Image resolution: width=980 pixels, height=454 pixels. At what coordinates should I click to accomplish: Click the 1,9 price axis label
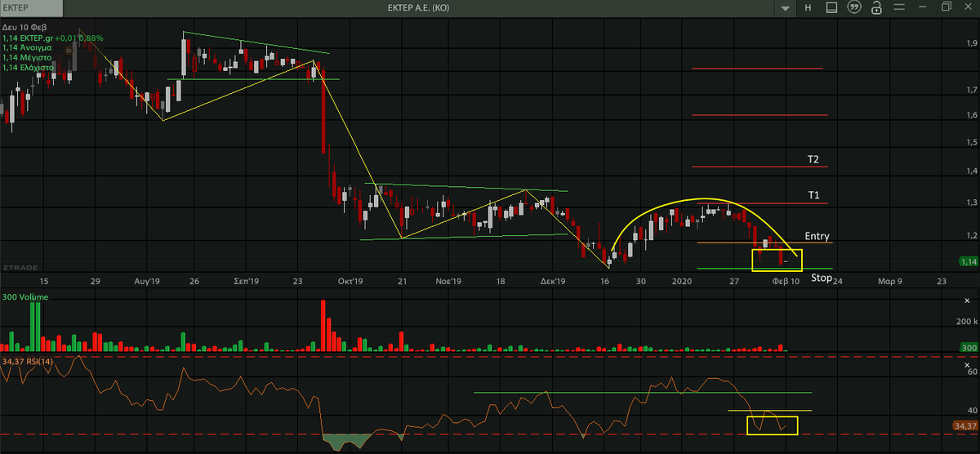pyautogui.click(x=972, y=43)
